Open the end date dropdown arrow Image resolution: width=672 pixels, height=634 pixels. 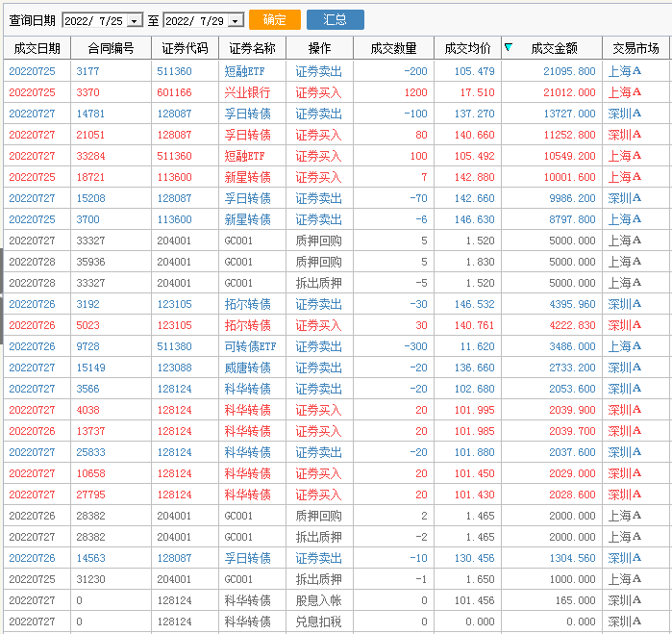pos(236,20)
